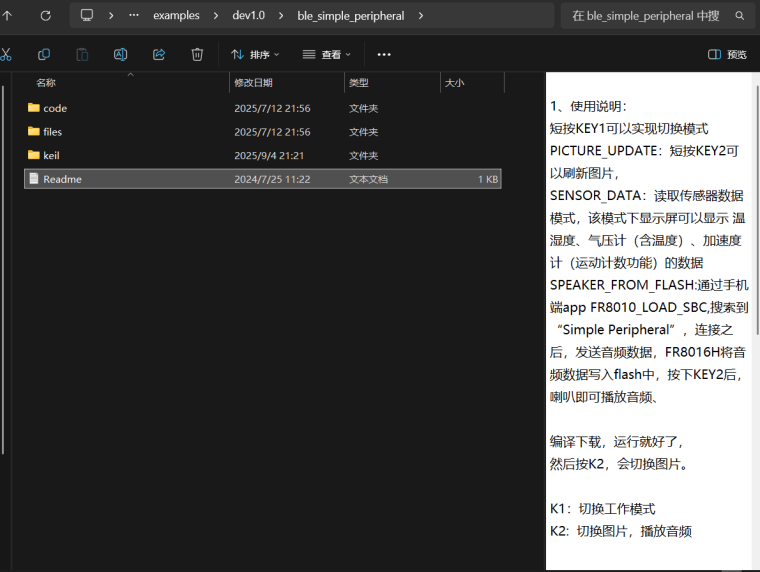Open the 查看 view dropdown

click(x=326, y=54)
